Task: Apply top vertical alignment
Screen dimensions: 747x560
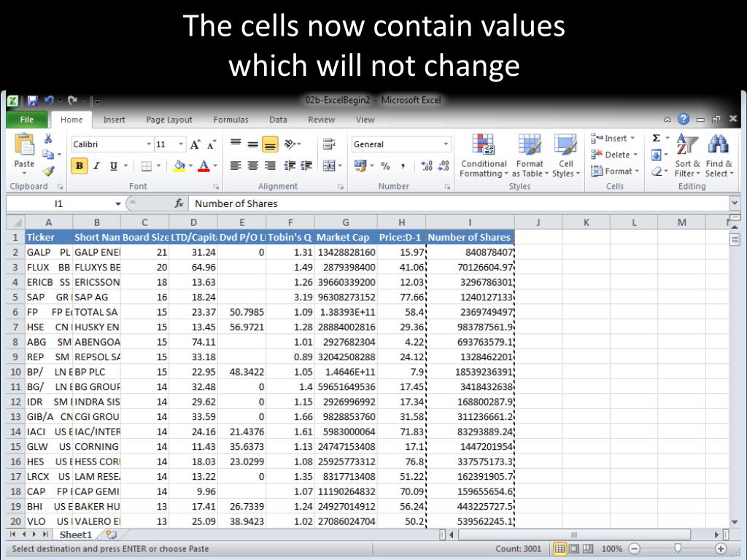Action: pyautogui.click(x=236, y=144)
